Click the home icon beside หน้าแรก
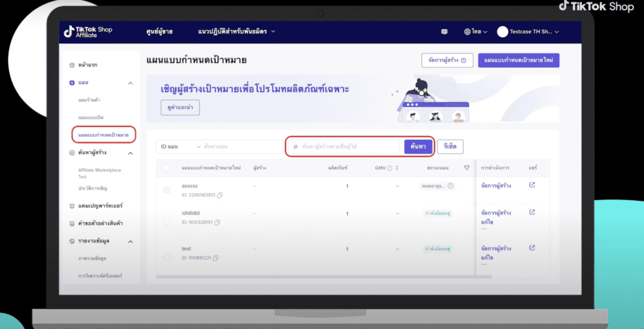 click(72, 65)
